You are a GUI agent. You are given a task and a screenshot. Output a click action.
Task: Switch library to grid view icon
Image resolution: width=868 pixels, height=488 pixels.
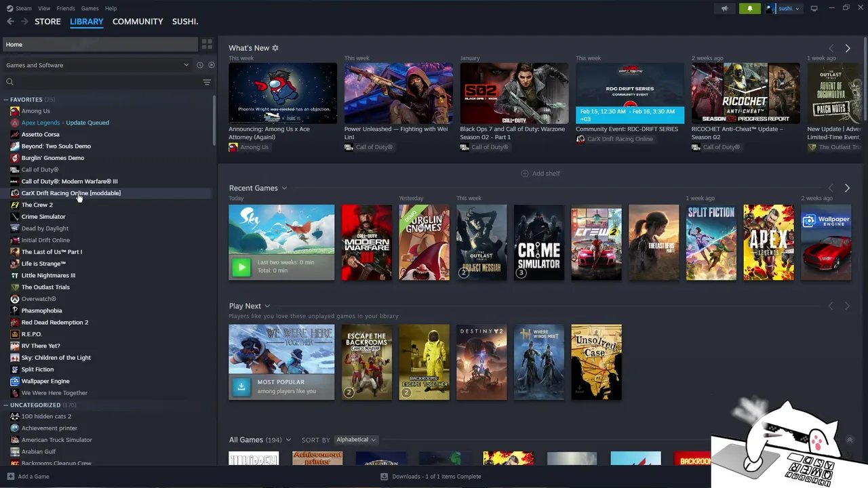click(x=207, y=44)
